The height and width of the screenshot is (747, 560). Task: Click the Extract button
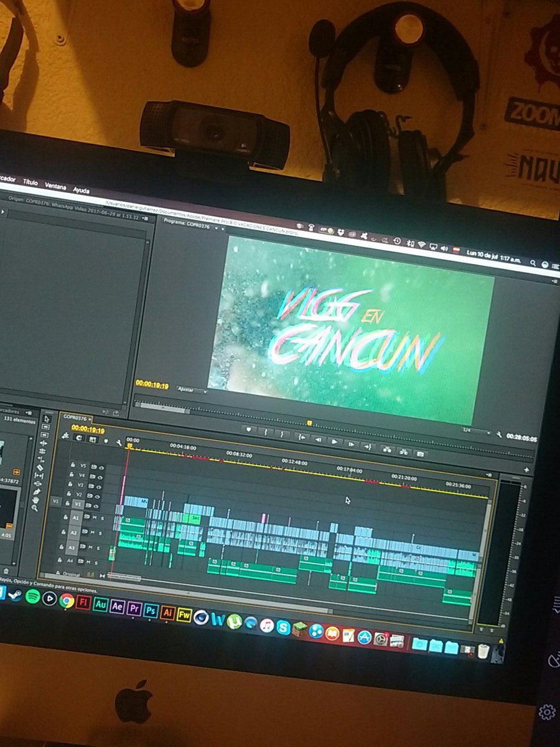(x=404, y=452)
